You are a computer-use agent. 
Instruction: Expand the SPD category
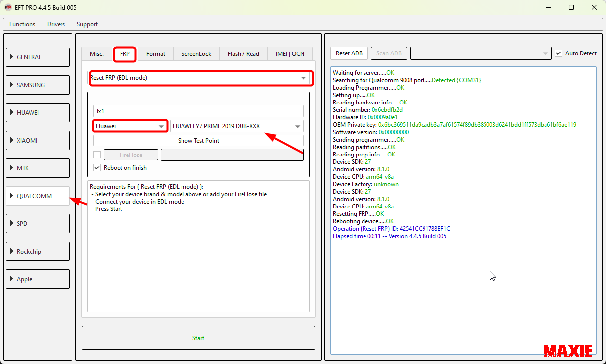tap(38, 223)
